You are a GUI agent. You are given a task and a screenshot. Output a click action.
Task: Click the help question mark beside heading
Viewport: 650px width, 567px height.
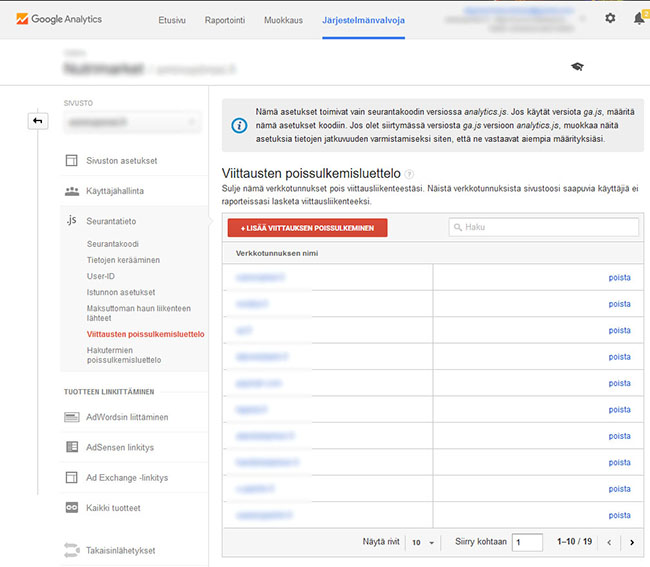[409, 174]
